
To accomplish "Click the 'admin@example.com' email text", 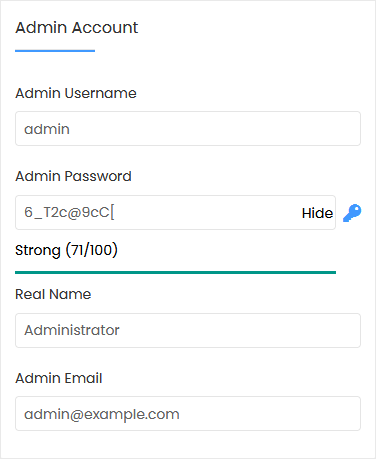I will point(102,414).
